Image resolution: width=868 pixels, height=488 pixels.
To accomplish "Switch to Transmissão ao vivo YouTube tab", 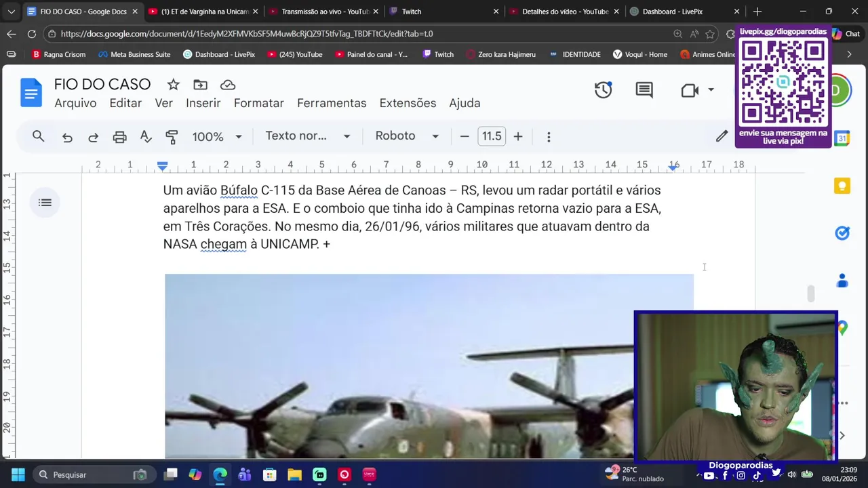I will click(324, 12).
